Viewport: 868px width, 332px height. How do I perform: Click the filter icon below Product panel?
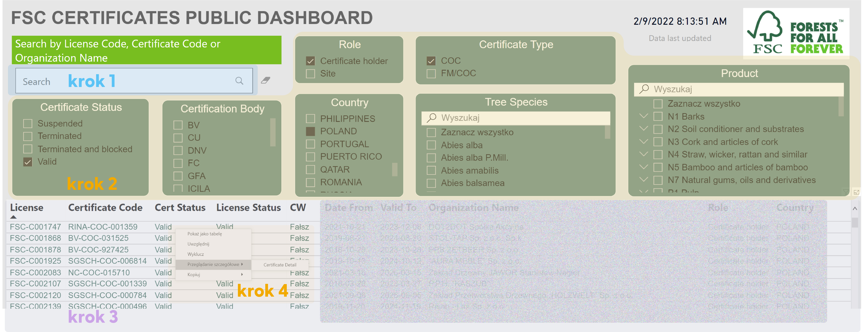coord(846,192)
